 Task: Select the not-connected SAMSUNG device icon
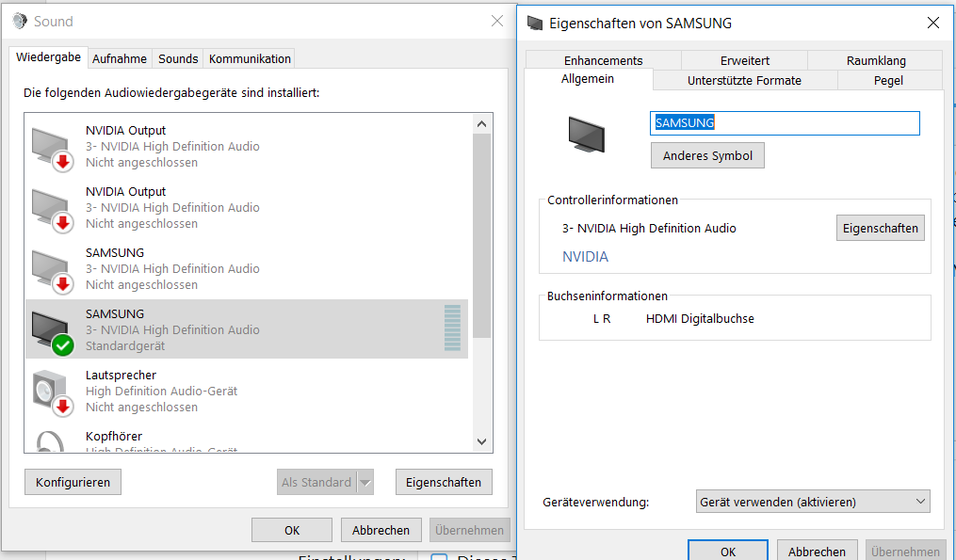53,271
